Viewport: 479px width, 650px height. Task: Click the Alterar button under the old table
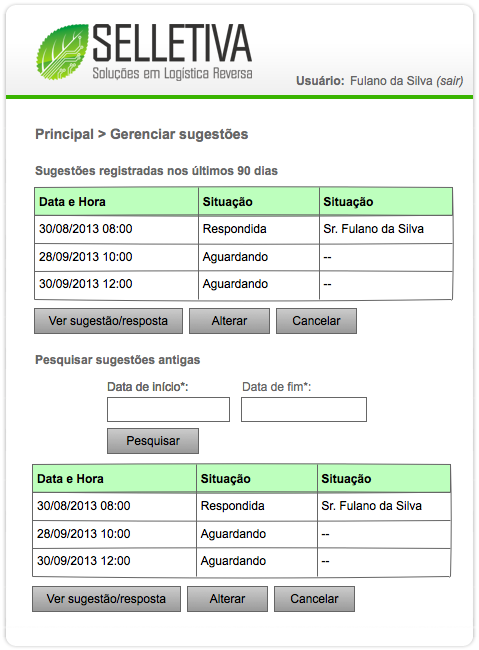[227, 599]
